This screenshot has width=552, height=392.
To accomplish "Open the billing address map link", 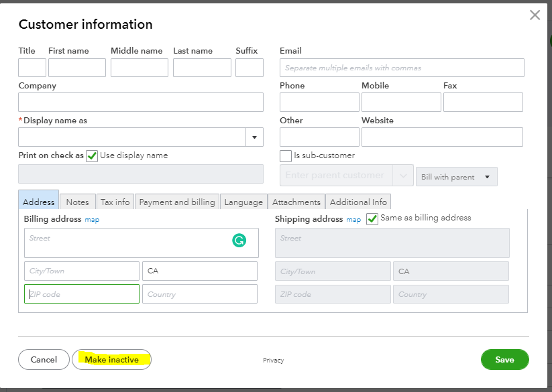I will [92, 220].
